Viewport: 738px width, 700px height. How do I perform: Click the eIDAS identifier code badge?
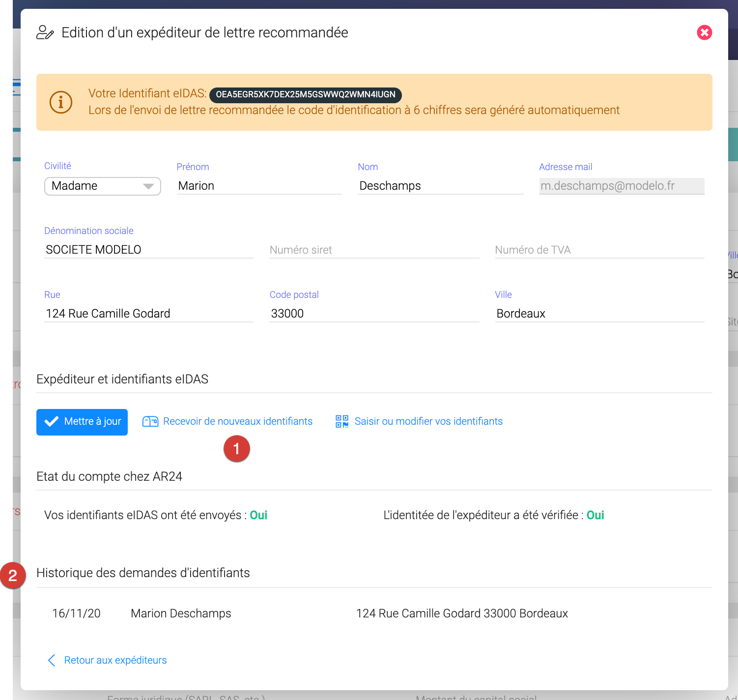coord(305,94)
